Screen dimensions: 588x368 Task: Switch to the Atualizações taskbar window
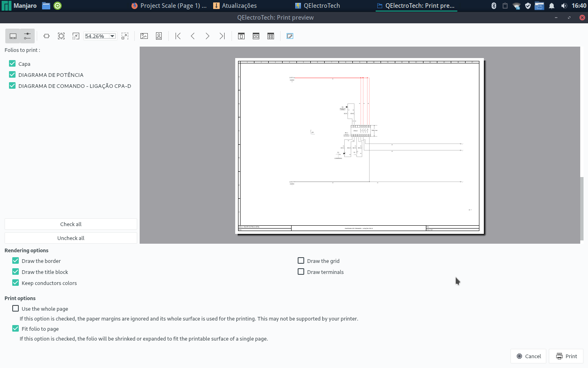coord(235,6)
